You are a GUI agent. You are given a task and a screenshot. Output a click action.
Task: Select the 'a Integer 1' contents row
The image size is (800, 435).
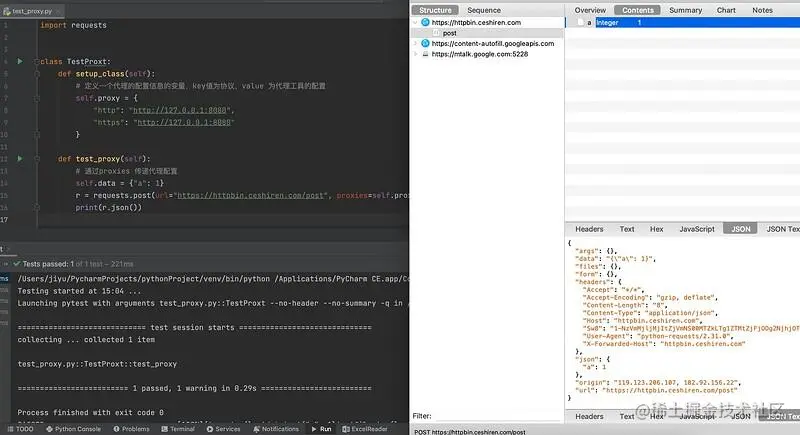(x=683, y=22)
